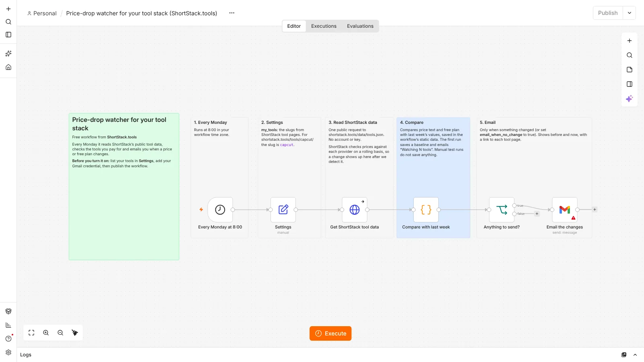Image resolution: width=644 pixels, height=362 pixels.
Task: Select the Settings edit node
Action: [283, 210]
